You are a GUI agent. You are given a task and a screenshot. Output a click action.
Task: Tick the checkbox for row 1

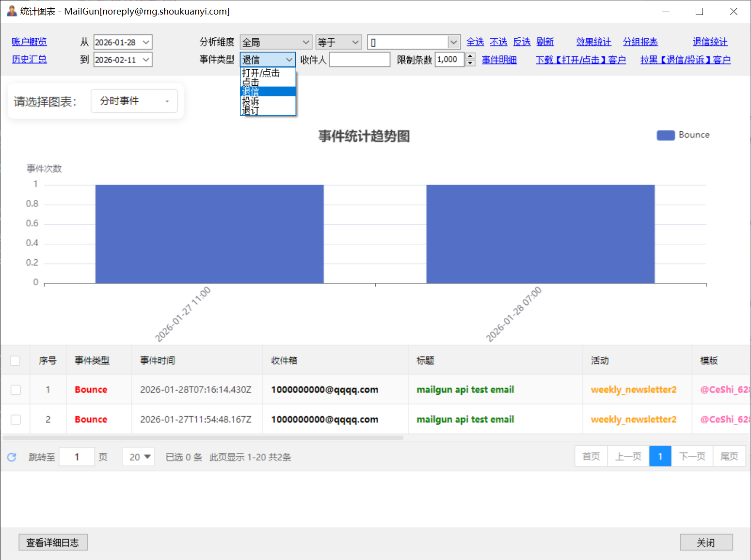(16, 389)
